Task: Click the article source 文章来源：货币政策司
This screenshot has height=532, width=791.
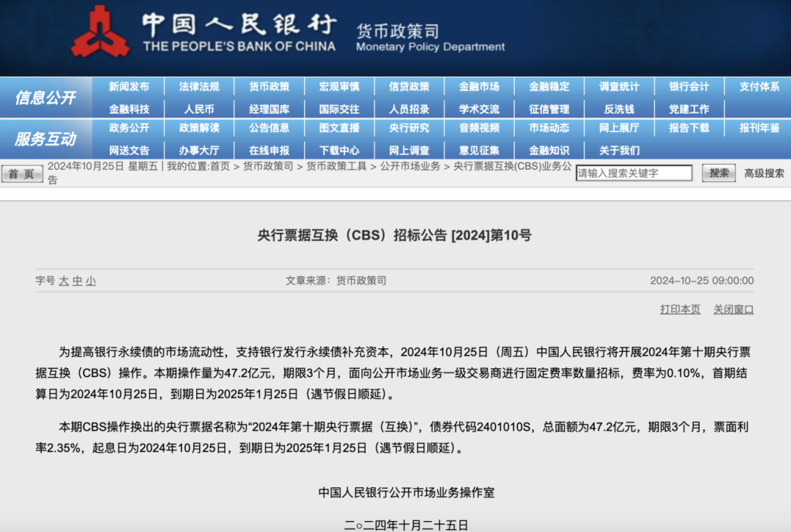Action: (x=336, y=281)
